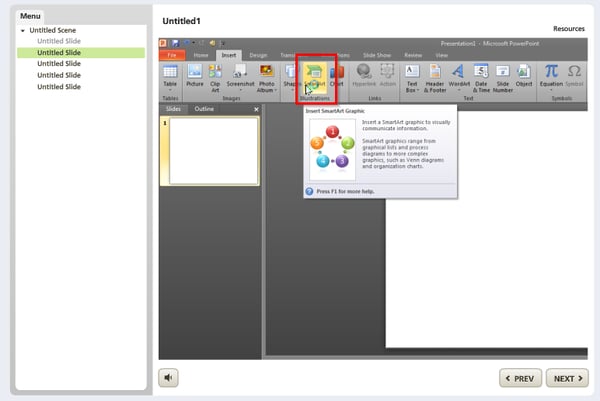Open the File tab

(172, 55)
